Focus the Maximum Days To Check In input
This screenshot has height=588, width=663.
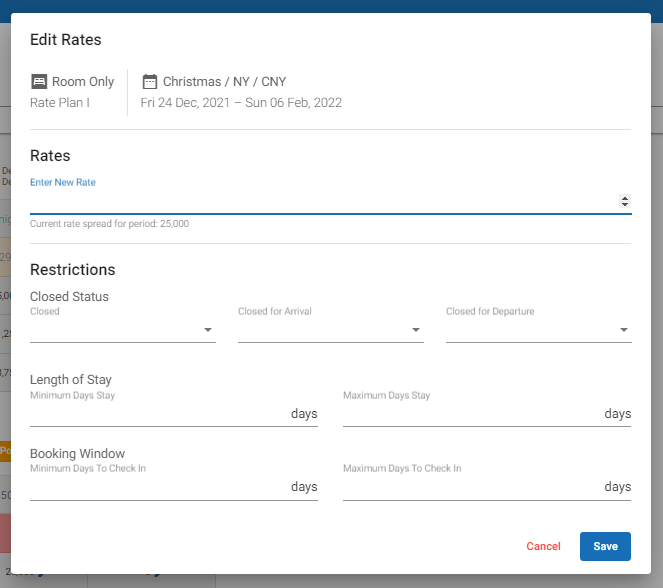point(471,487)
